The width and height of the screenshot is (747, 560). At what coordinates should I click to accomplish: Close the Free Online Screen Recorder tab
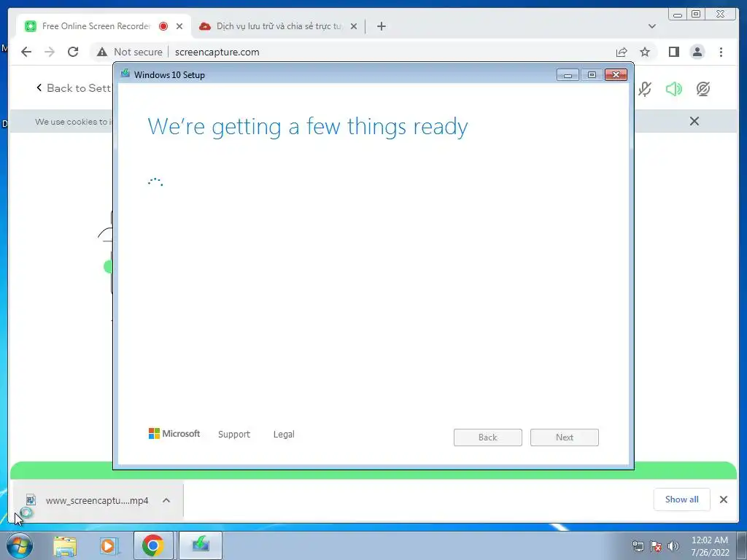point(179,26)
